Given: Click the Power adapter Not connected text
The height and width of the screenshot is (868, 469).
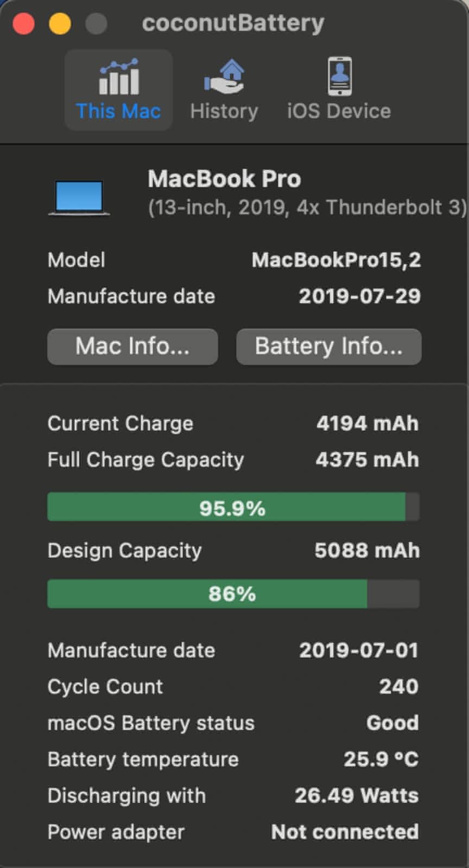Looking at the screenshot, I should point(345,832).
